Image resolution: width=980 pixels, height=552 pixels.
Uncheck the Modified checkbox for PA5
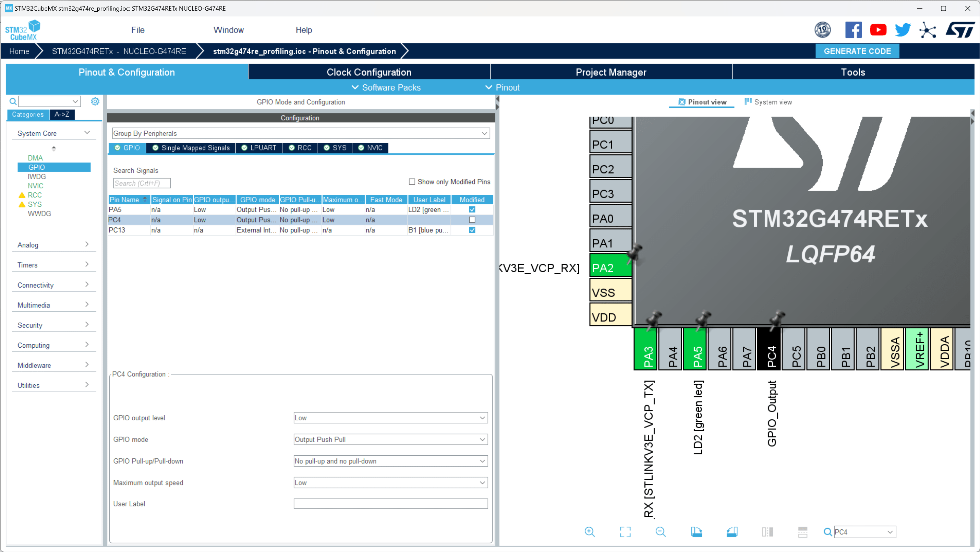click(472, 209)
